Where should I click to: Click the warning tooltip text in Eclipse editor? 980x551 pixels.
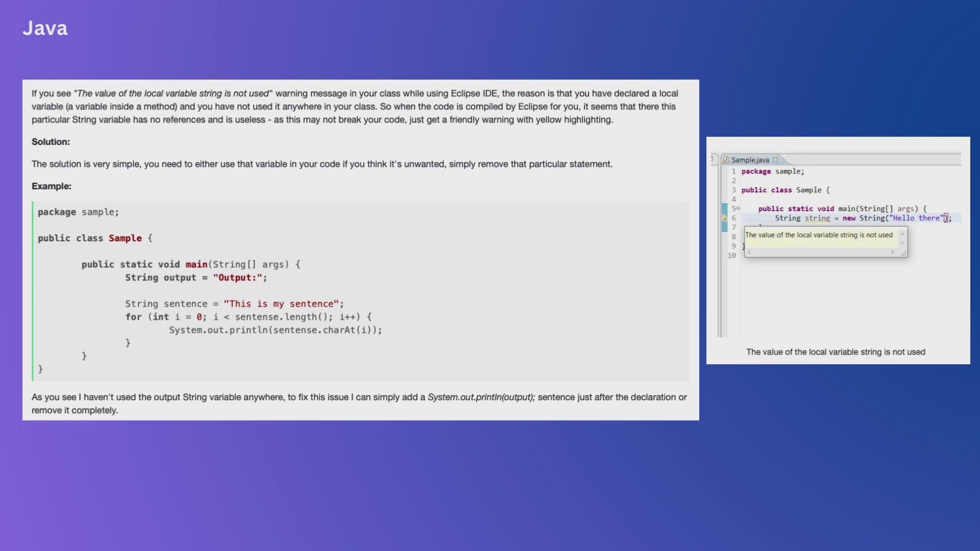tap(819, 235)
